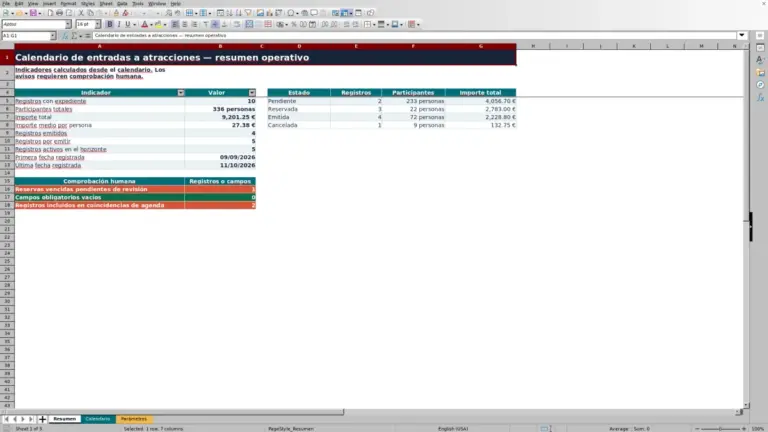Open the Format menu
768x432 pixels.
click(68, 3)
